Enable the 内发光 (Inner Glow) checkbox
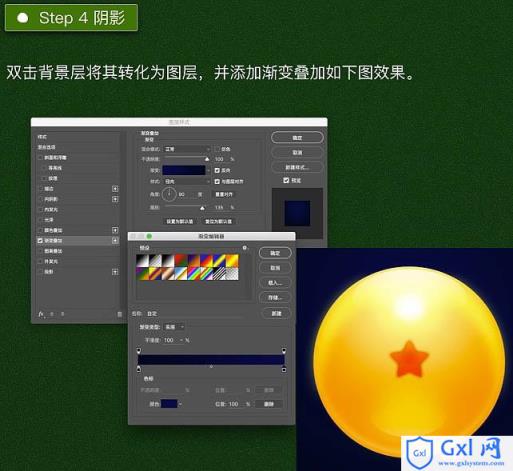 (x=40, y=210)
